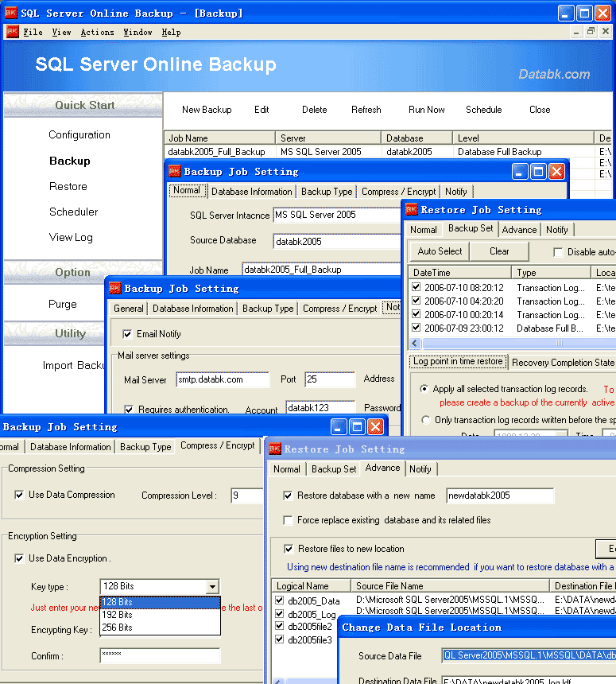The height and width of the screenshot is (684, 616).
Task: Open the File menu
Action: (x=33, y=32)
